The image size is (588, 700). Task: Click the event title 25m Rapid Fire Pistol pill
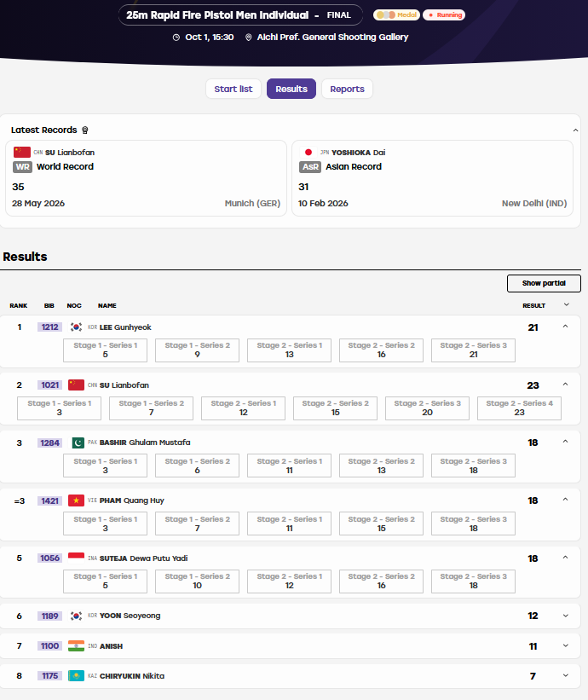tap(240, 15)
